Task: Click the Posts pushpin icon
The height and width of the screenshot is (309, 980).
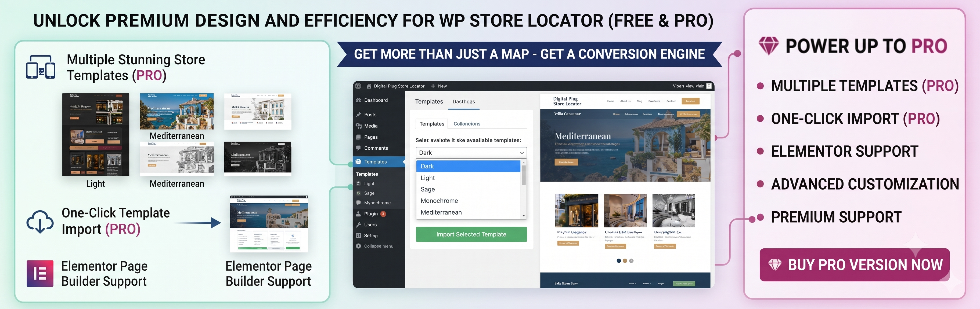Action: tap(358, 115)
